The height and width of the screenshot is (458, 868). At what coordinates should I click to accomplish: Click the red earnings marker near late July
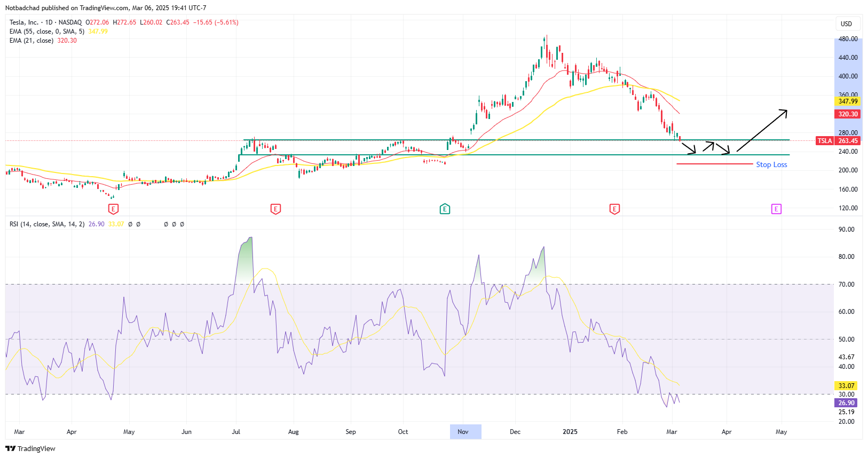point(275,209)
